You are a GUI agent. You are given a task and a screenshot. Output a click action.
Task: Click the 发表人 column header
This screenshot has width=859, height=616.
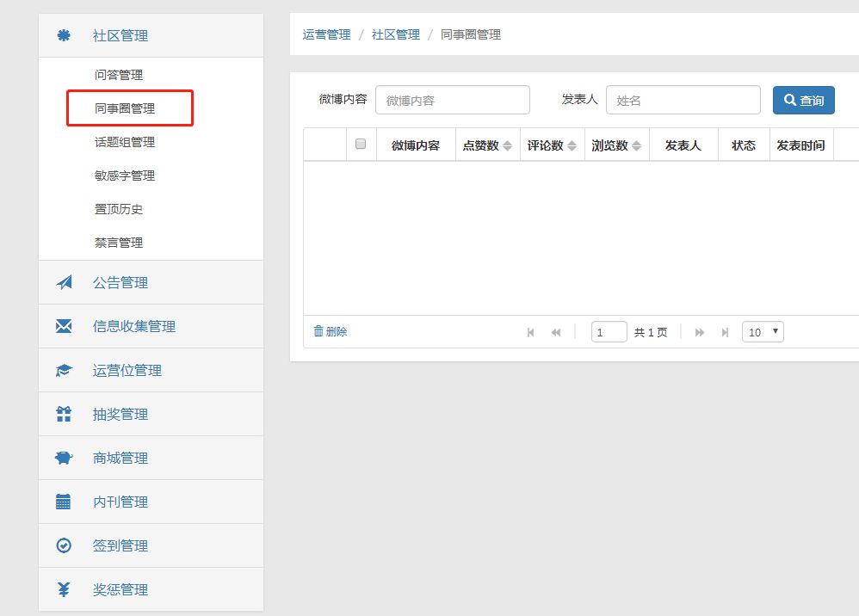click(x=683, y=145)
